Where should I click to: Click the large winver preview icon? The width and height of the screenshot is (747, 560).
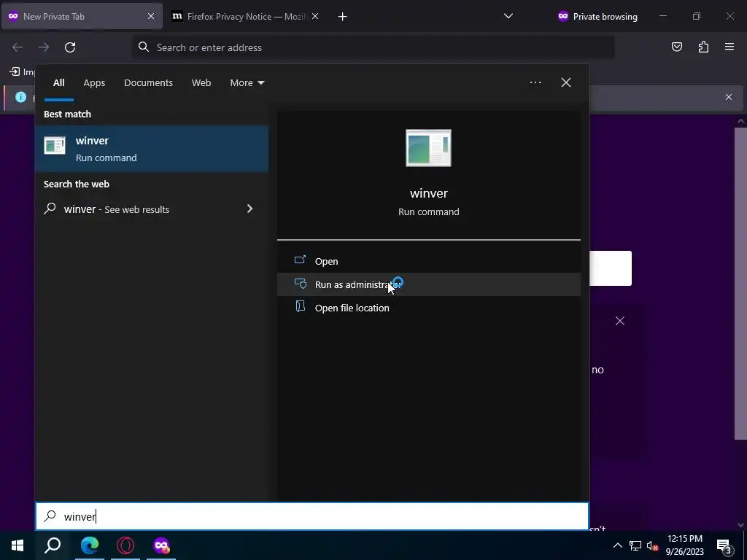click(x=428, y=147)
